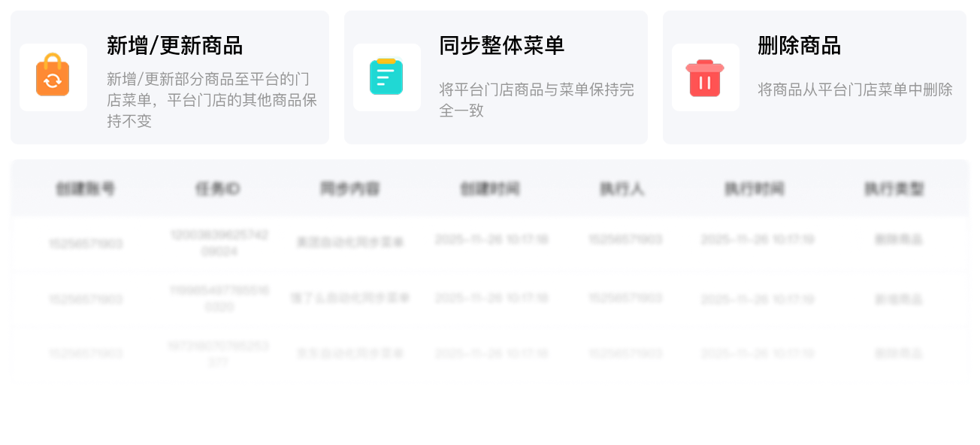Click the 删除商品 heading text

pyautogui.click(x=800, y=45)
